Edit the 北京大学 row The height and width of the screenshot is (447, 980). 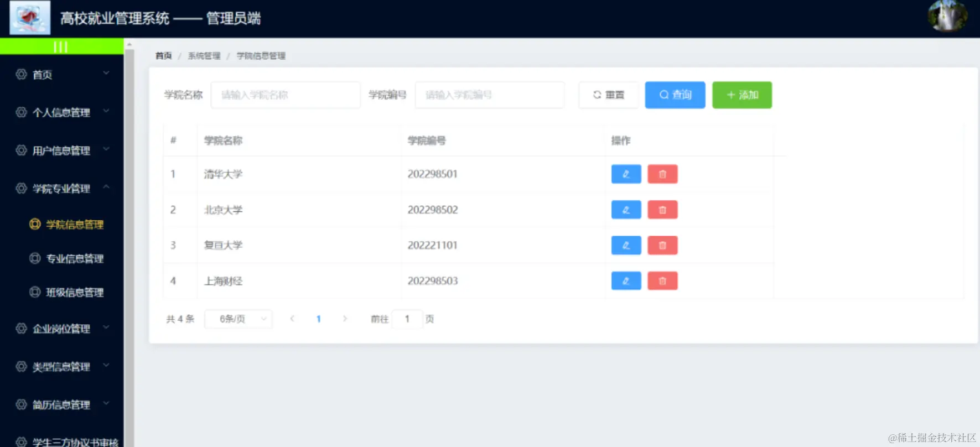[626, 210]
